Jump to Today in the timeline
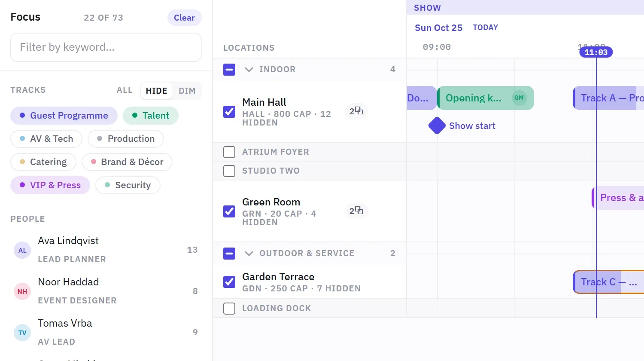This screenshot has width=644, height=361. click(x=486, y=28)
